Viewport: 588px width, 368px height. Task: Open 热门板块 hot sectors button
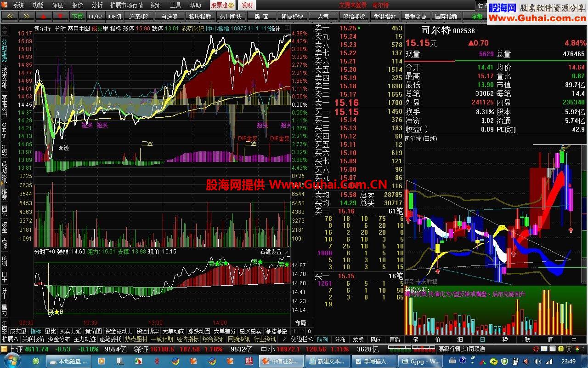[x=231, y=16]
